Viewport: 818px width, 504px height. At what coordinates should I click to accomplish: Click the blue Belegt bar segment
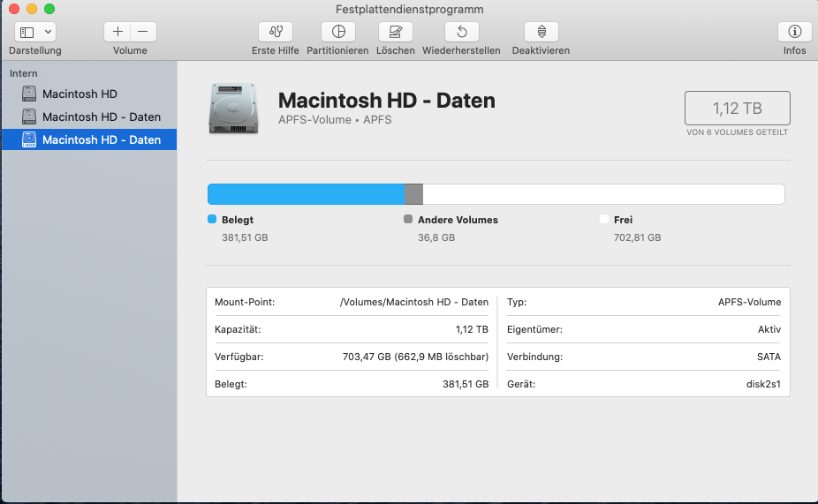tap(305, 194)
